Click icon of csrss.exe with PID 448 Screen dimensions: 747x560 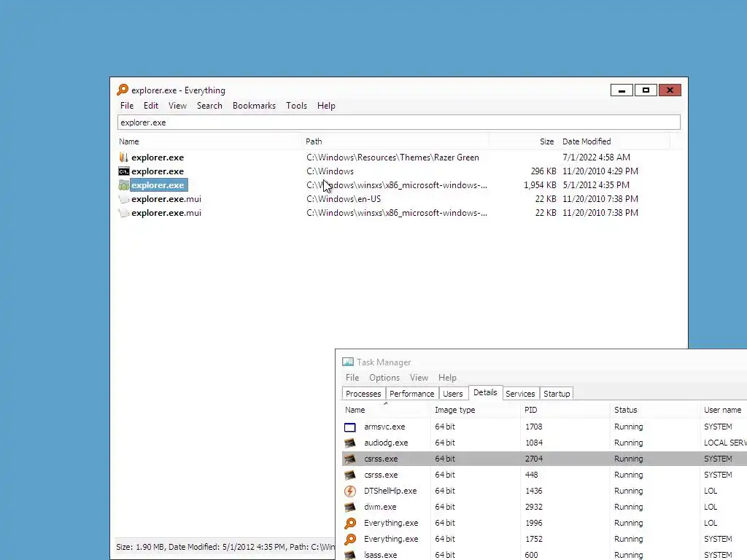350,475
